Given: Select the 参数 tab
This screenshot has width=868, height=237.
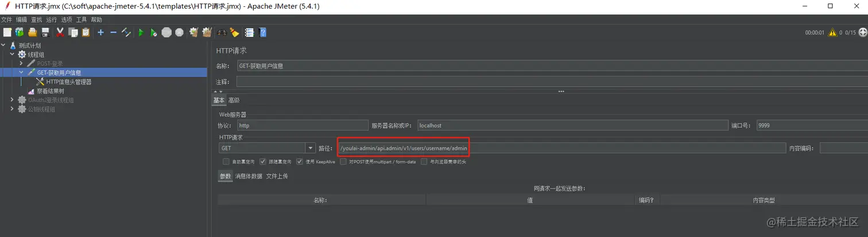Looking at the screenshot, I should point(225,176).
